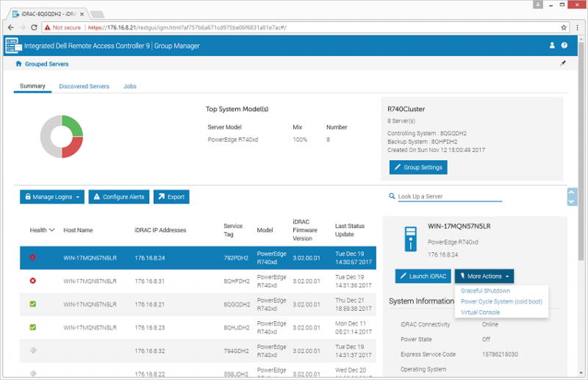The width and height of the screenshot is (588, 380).
Task: Switch to the Discovered Servers tab
Action: (x=84, y=87)
